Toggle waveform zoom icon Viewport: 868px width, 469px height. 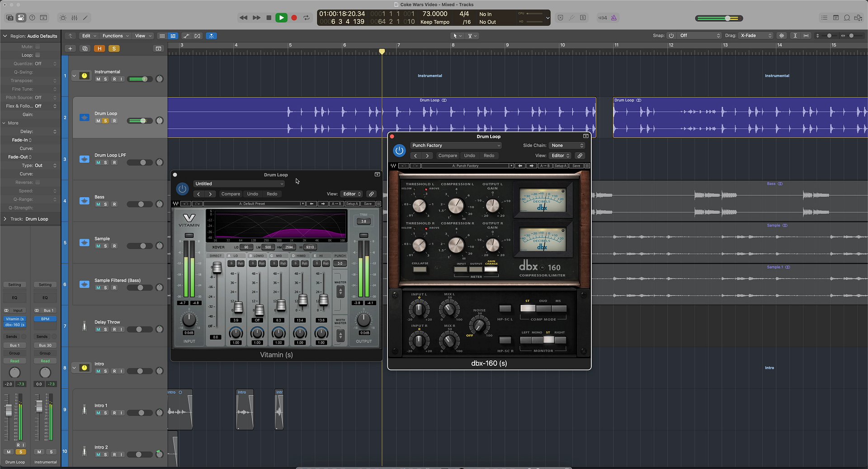[x=782, y=35]
